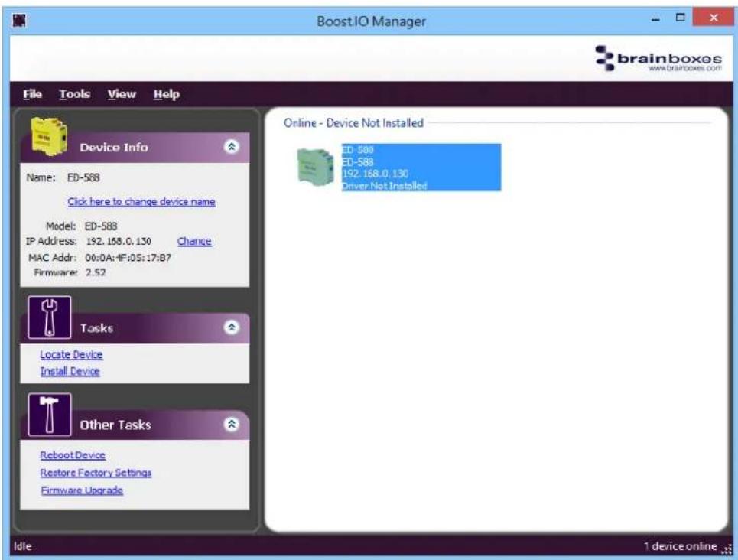Open the View menu
This screenshot has height=560, width=738.
tap(122, 94)
